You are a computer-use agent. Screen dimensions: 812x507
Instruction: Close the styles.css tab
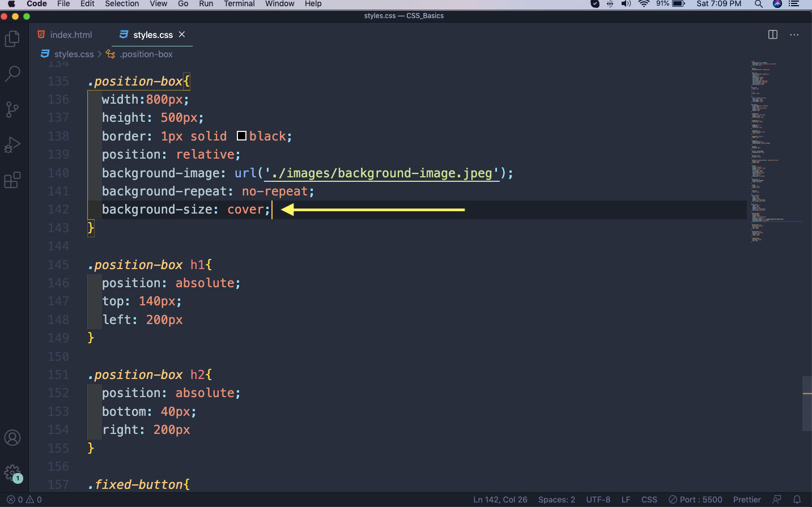click(x=182, y=35)
